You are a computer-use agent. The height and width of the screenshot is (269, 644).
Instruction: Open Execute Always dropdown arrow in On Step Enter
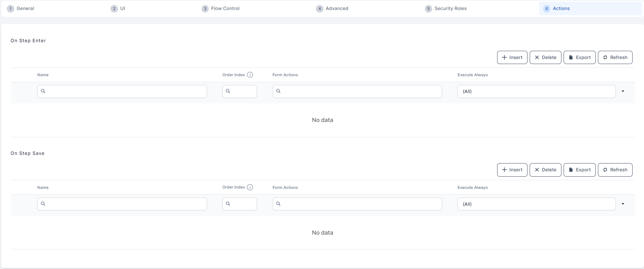coord(623,91)
